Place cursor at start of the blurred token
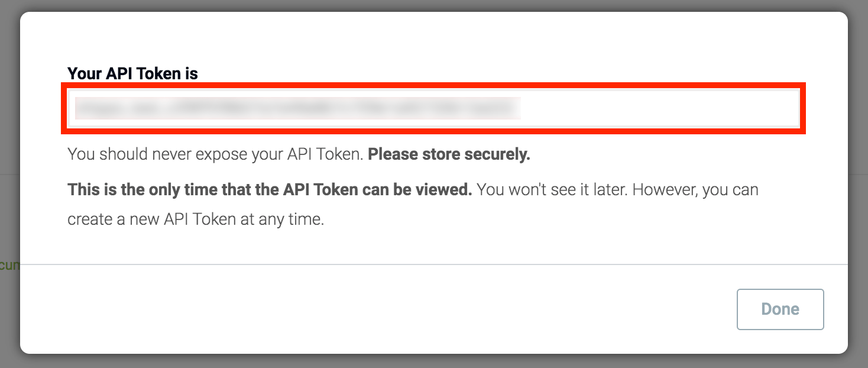 pyautogui.click(x=76, y=109)
